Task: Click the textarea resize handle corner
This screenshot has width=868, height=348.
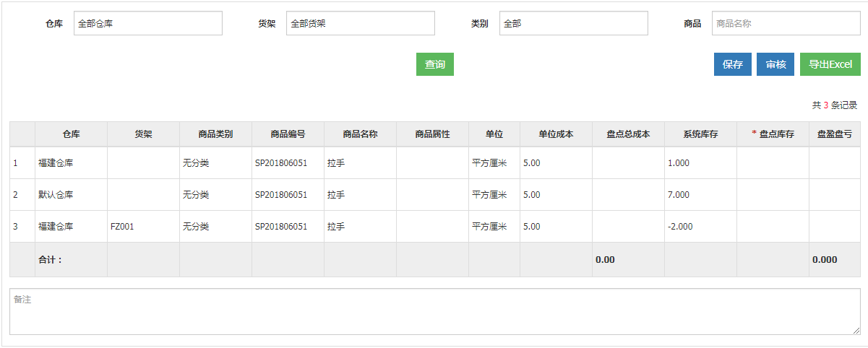Action: (x=856, y=330)
